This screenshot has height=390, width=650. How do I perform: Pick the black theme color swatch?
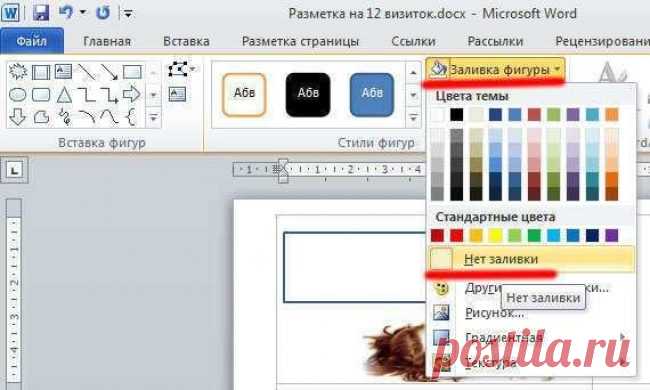[x=456, y=114]
